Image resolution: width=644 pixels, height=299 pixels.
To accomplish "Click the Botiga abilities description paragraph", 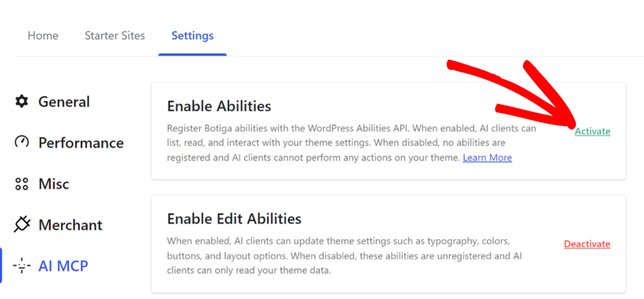I will (352, 143).
